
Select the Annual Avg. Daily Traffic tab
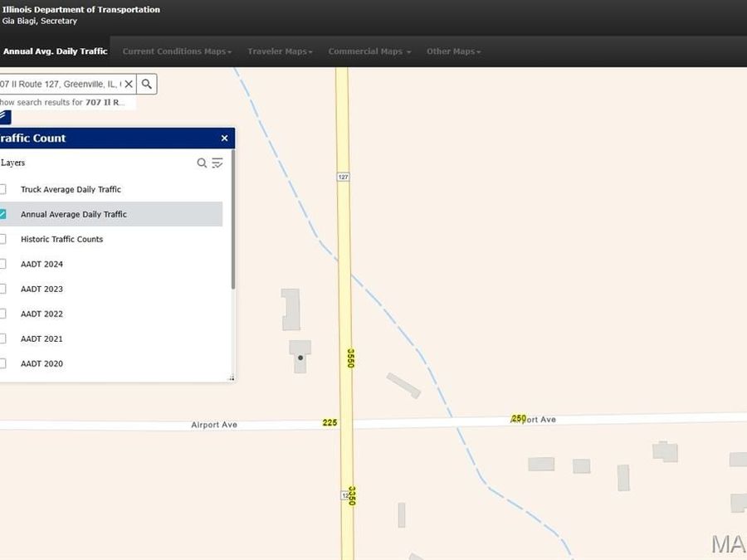(55, 51)
